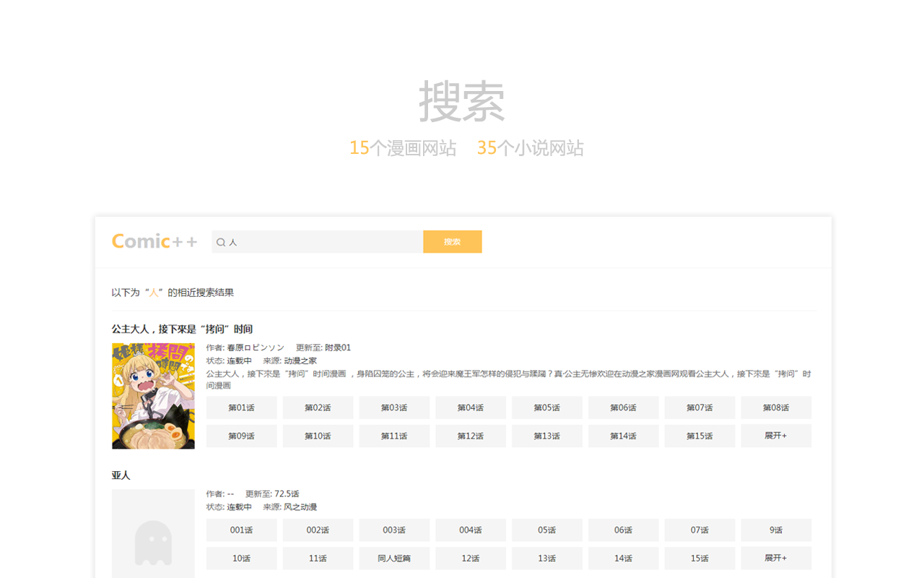This screenshot has width=924, height=578.
Task: Click the magnifier icon in search box
Action: [x=221, y=242]
